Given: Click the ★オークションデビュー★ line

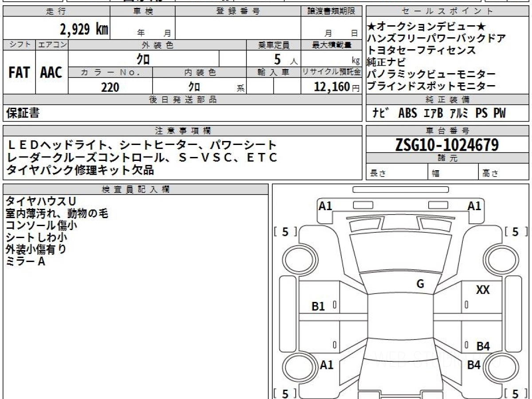Looking at the screenshot, I should pyautogui.click(x=427, y=27).
